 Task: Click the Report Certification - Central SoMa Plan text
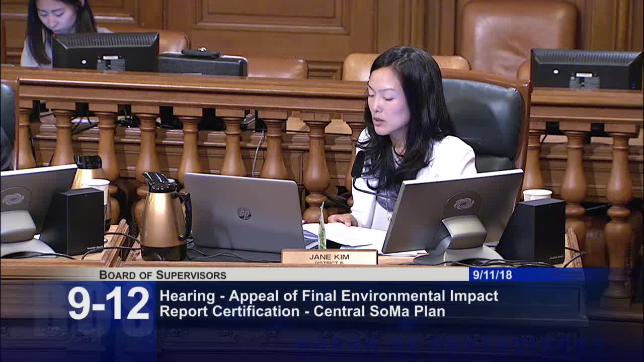click(302, 311)
